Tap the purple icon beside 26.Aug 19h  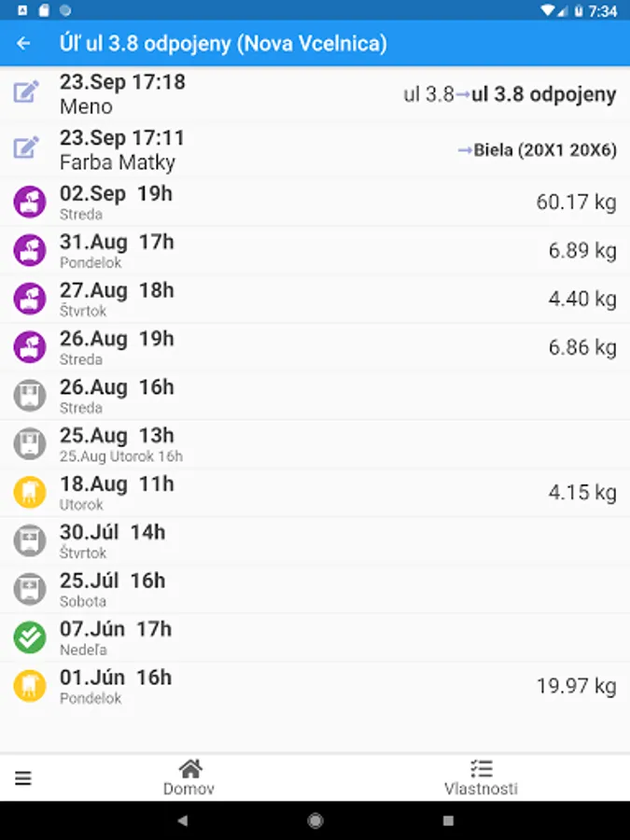click(30, 348)
